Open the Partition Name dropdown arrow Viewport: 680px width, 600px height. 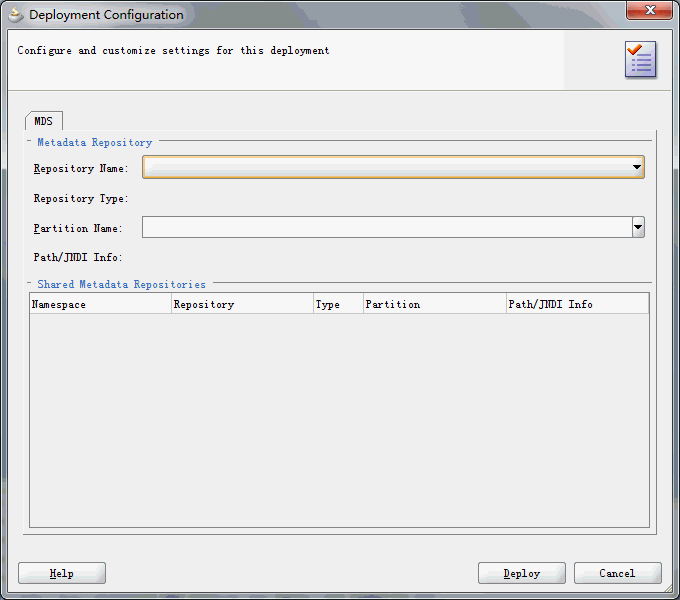638,227
